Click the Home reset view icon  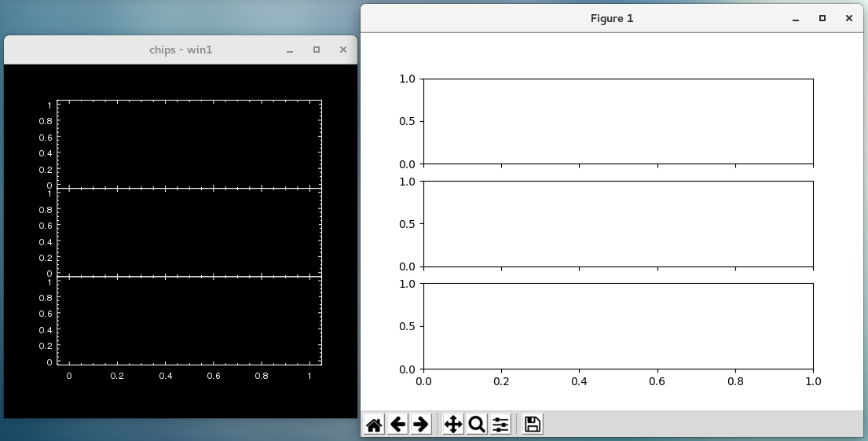(x=375, y=424)
